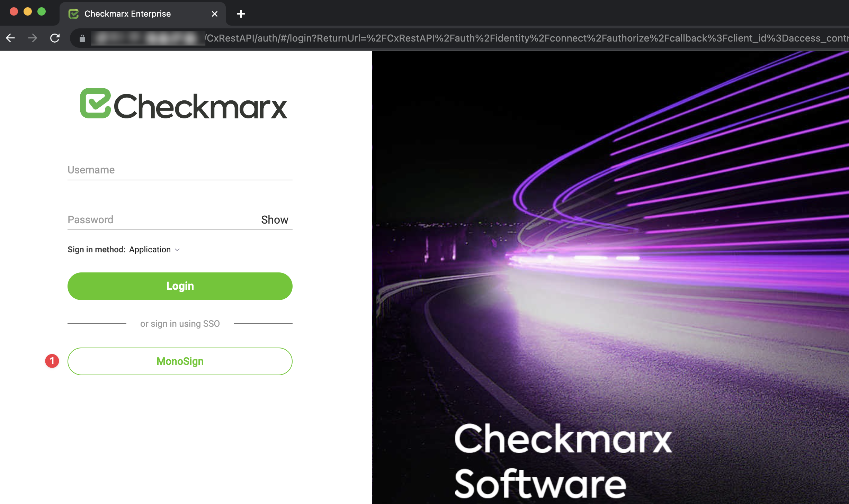The image size is (849, 504).
Task: Open a new browser tab
Action: tap(241, 14)
